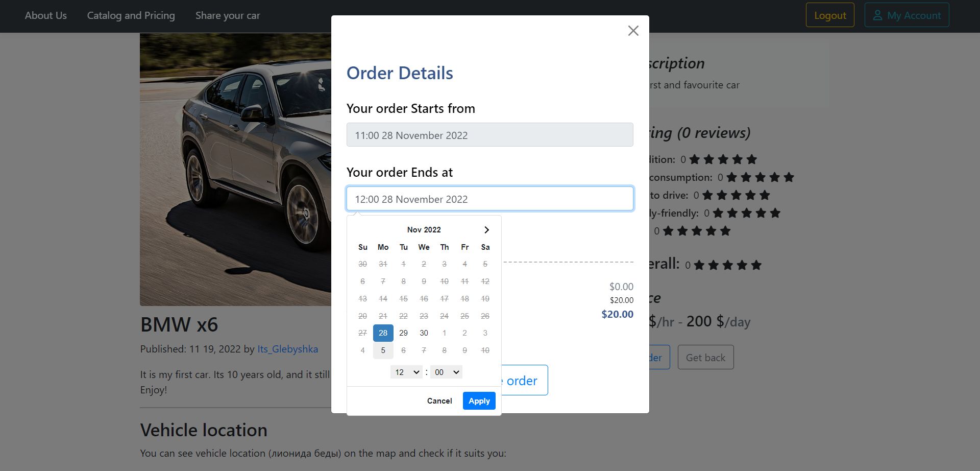Go to next month in calendar
The height and width of the screenshot is (471, 980).
[x=486, y=230]
